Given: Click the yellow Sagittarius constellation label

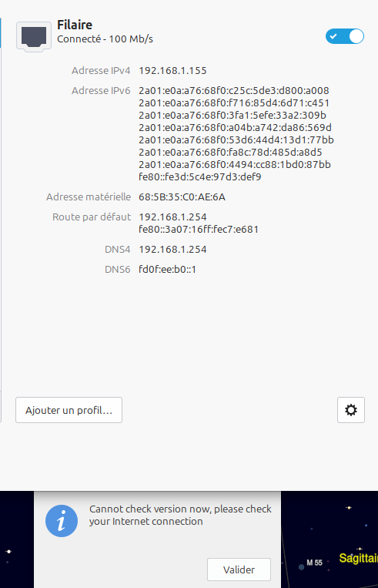Looking at the screenshot, I should click(358, 558).
